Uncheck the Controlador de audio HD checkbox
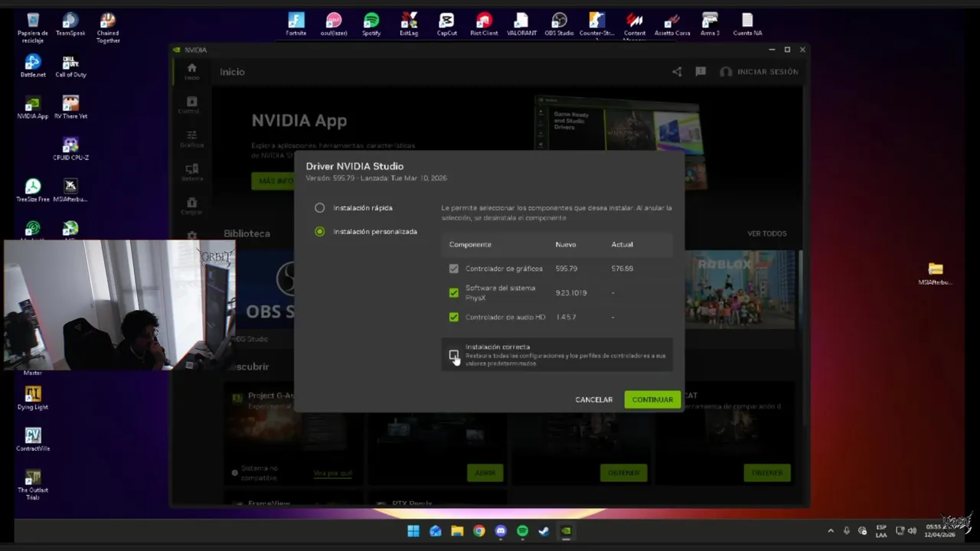This screenshot has width=980, height=551. (454, 317)
